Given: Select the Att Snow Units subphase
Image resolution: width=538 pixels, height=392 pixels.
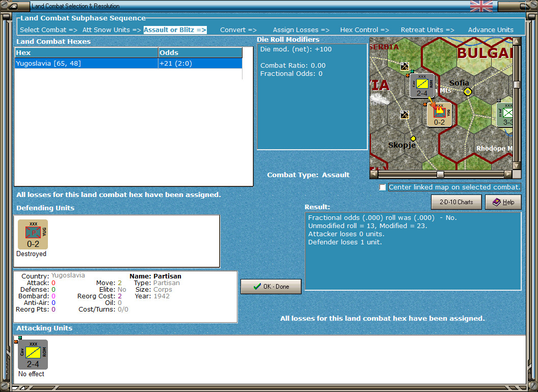Looking at the screenshot, I should coord(112,30).
